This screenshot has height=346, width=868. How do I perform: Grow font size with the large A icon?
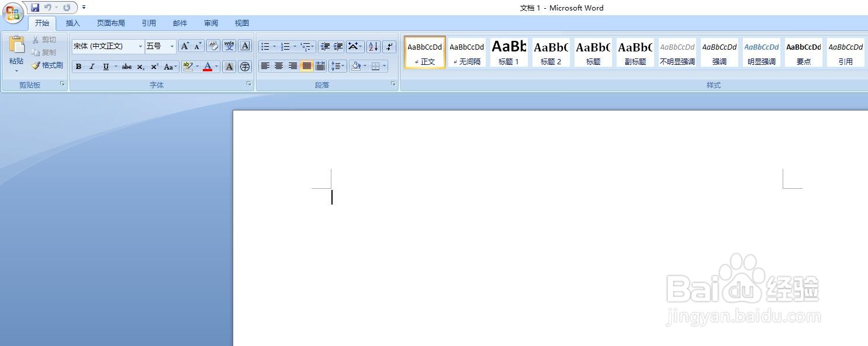(x=185, y=46)
